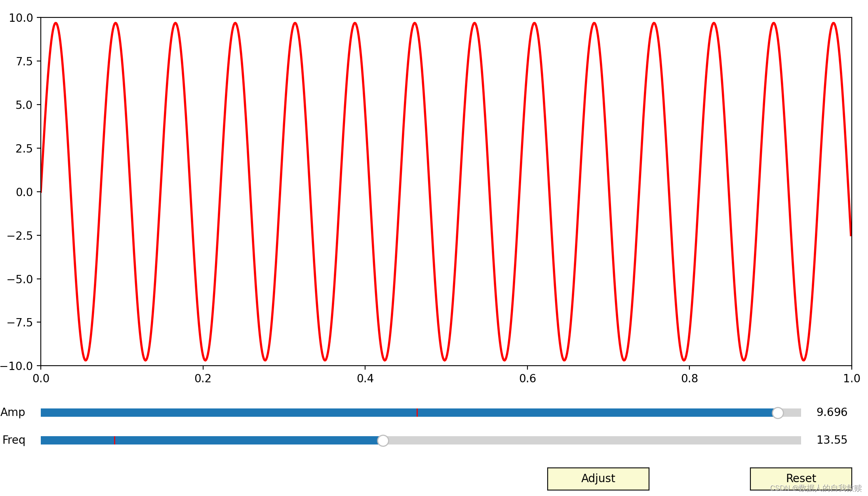Grab the Amp slider's round handle

coord(778,413)
